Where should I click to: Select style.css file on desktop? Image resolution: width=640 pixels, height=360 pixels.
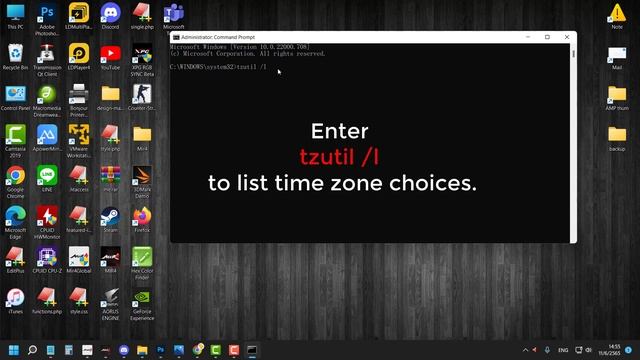click(79, 301)
